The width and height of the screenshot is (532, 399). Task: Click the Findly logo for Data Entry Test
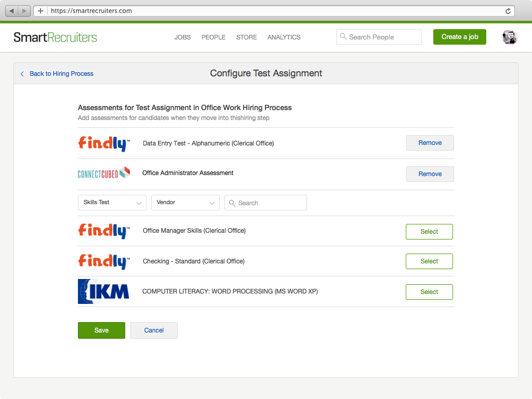pos(104,143)
